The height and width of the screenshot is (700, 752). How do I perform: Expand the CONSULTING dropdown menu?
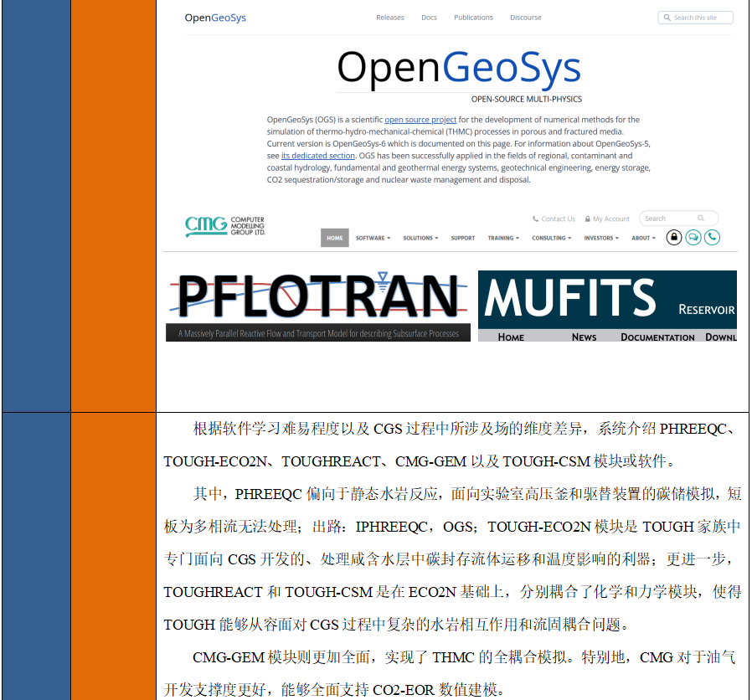552,238
